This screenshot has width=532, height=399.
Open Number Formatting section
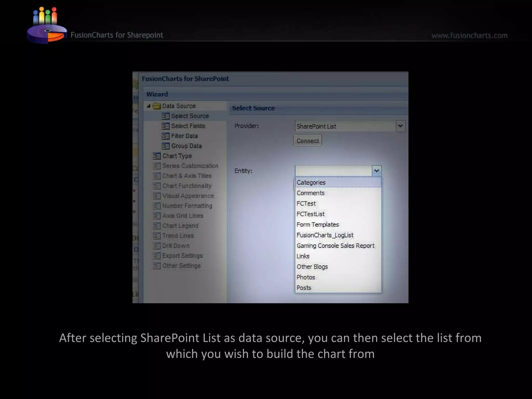pyautogui.click(x=187, y=206)
